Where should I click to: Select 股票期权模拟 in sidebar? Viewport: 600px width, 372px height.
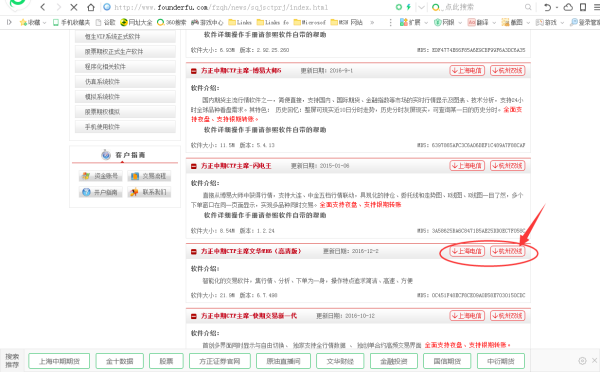pos(125,112)
